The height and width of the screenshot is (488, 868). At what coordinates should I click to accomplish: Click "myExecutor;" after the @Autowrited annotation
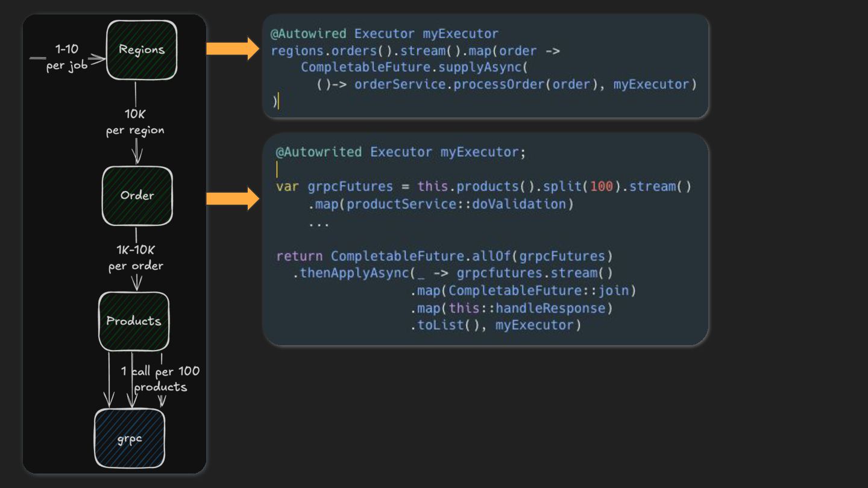pyautogui.click(x=483, y=152)
